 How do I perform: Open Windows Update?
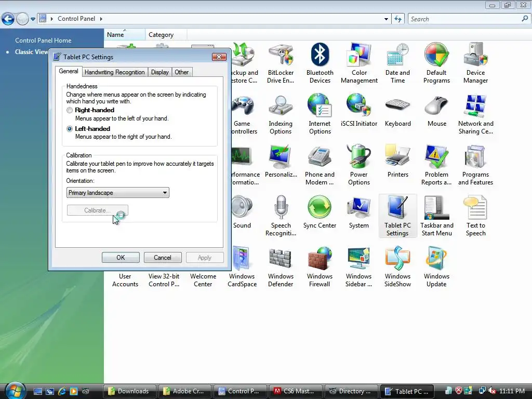click(x=436, y=267)
